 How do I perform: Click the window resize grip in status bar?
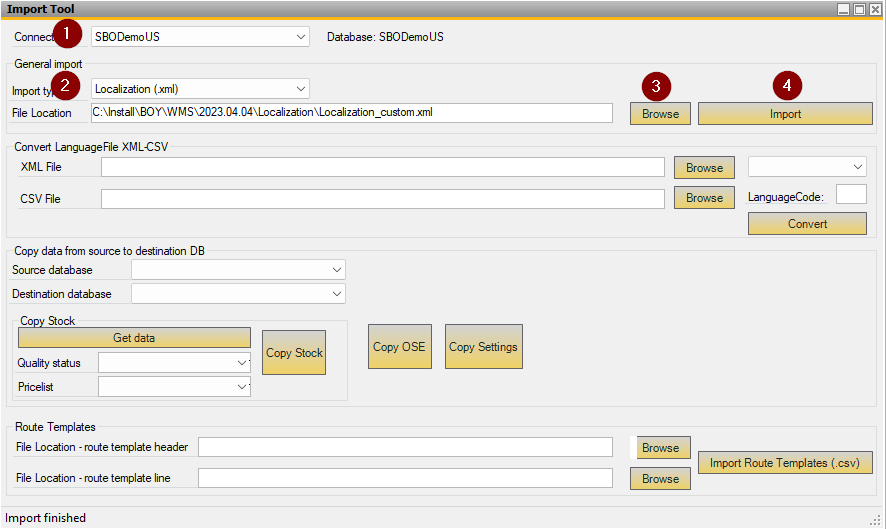click(876, 520)
